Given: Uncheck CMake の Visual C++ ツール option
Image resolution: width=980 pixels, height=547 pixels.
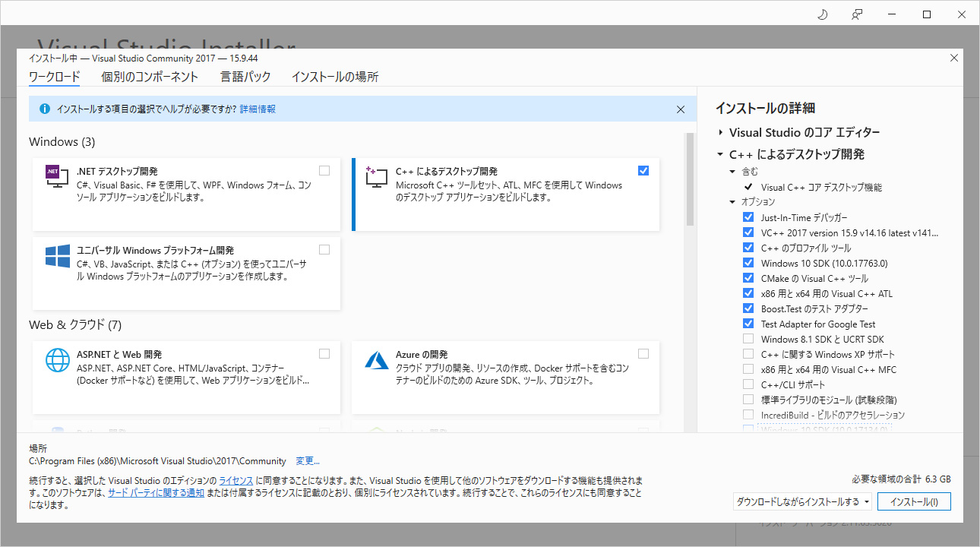Looking at the screenshot, I should click(748, 278).
